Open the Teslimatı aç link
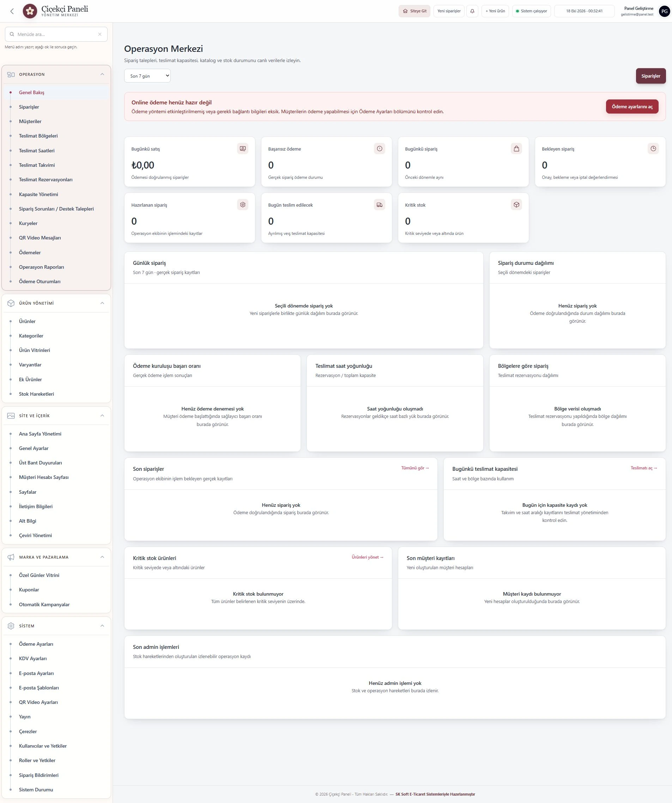Image resolution: width=672 pixels, height=803 pixels. [x=644, y=468]
